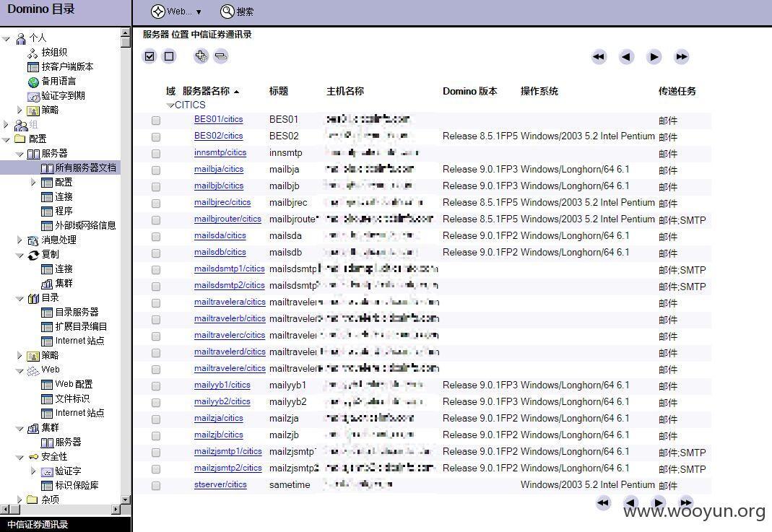Tick checkbox for mailyyb1/citics row
Viewport: 772px width, 532px height.
click(156, 386)
